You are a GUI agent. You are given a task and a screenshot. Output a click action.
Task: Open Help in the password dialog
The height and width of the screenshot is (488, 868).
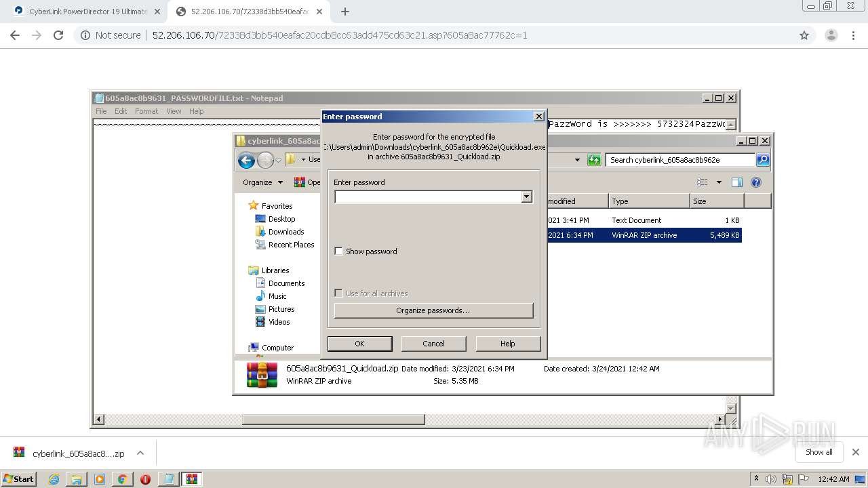(508, 344)
